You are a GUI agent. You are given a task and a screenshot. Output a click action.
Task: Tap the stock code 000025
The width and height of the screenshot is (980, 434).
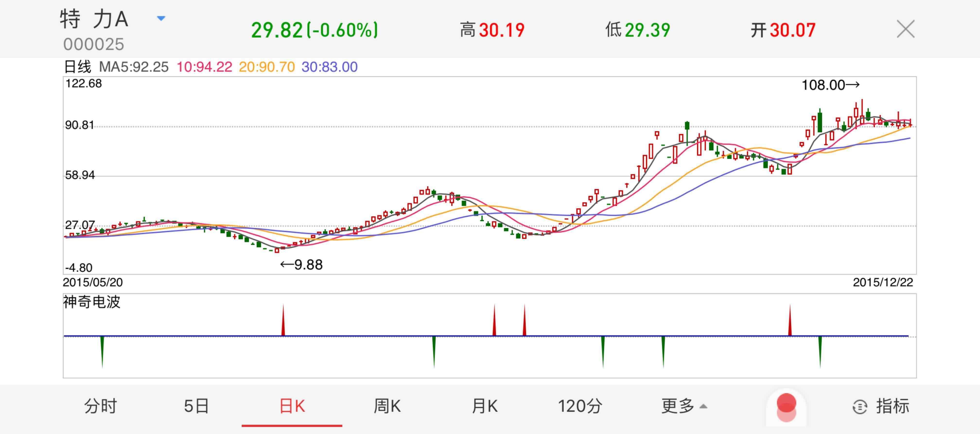(x=94, y=44)
